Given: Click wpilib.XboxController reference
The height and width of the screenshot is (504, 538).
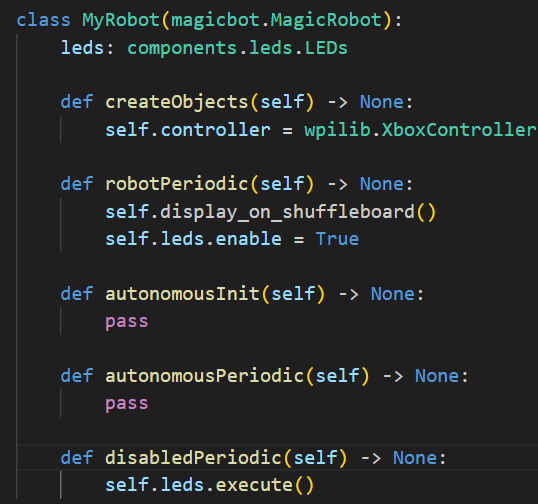Looking at the screenshot, I should click(421, 130).
